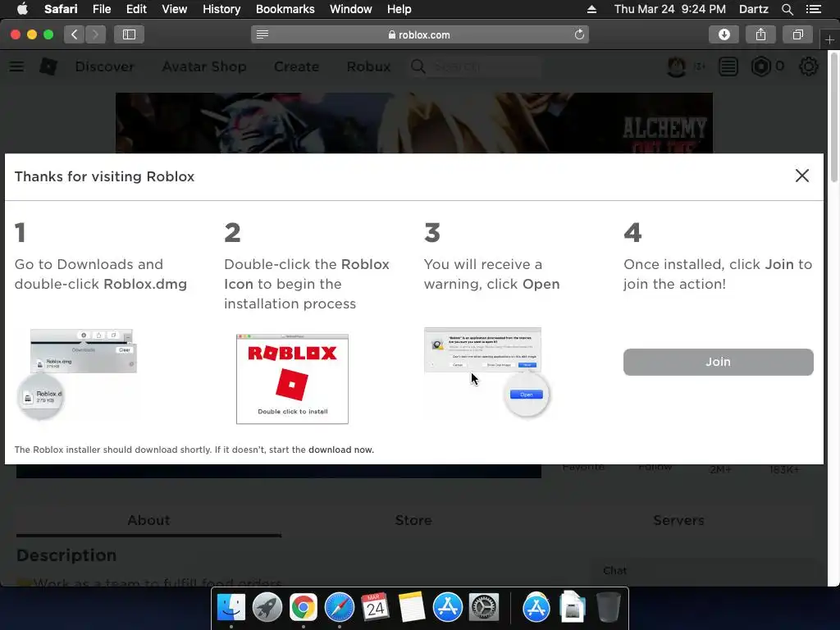Open the History menu
Image resolution: width=840 pixels, height=630 pixels.
[221, 9]
